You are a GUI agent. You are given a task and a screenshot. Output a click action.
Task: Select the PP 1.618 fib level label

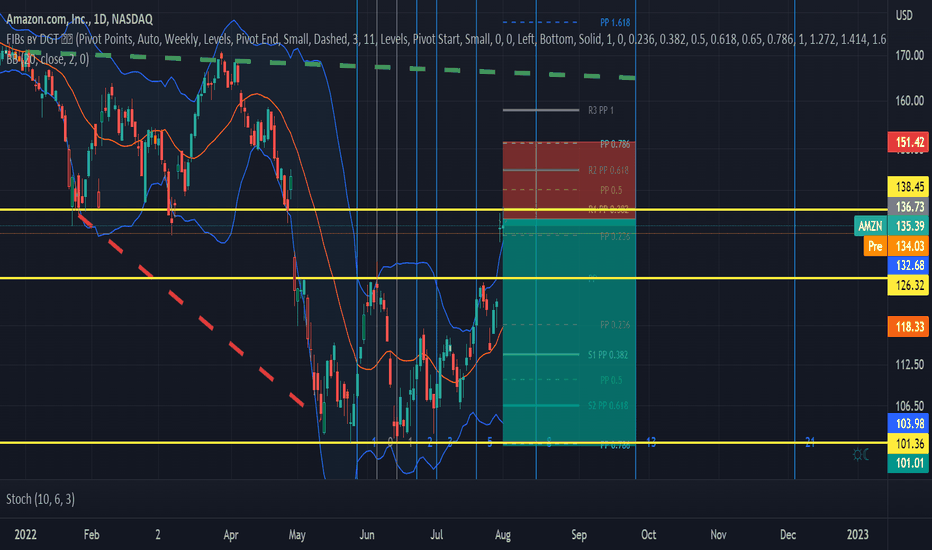click(x=615, y=23)
